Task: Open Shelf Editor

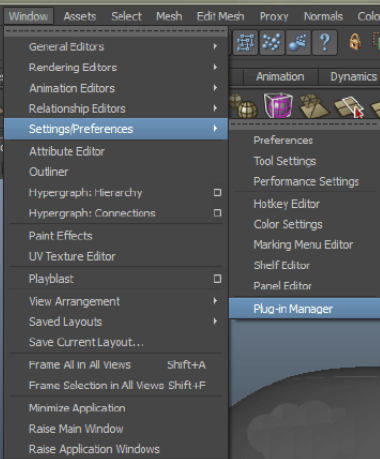Action: (304, 265)
